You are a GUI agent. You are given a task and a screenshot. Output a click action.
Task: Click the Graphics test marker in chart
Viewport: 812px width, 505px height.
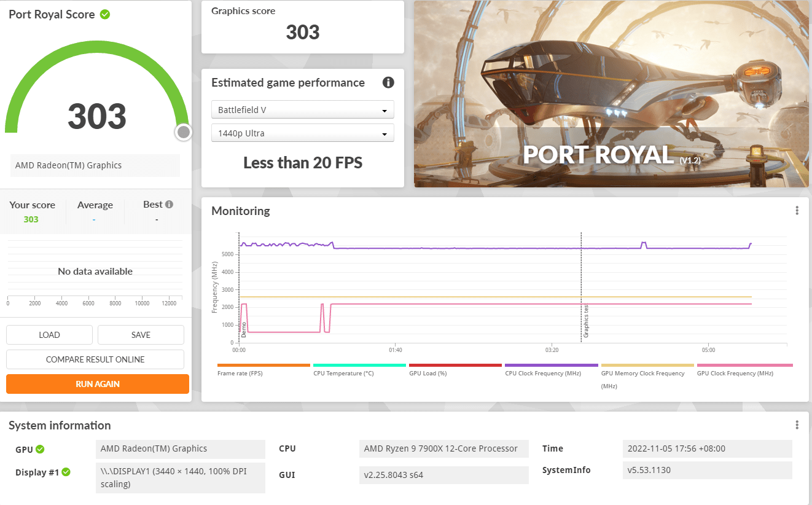point(582,287)
